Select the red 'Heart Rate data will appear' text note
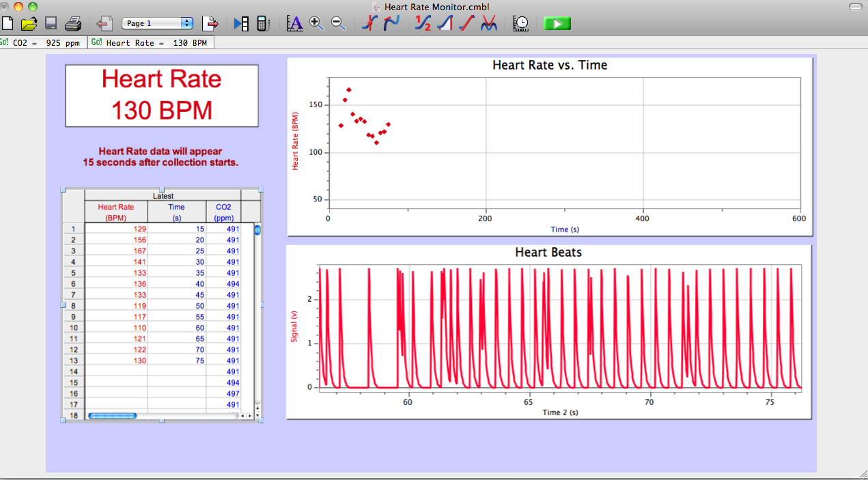 point(160,157)
